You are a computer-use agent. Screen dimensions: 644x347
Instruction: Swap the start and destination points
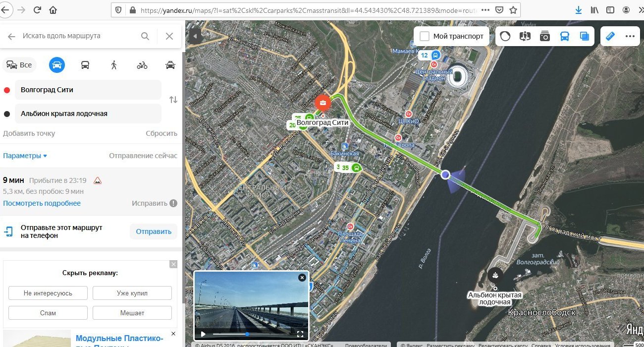[173, 100]
